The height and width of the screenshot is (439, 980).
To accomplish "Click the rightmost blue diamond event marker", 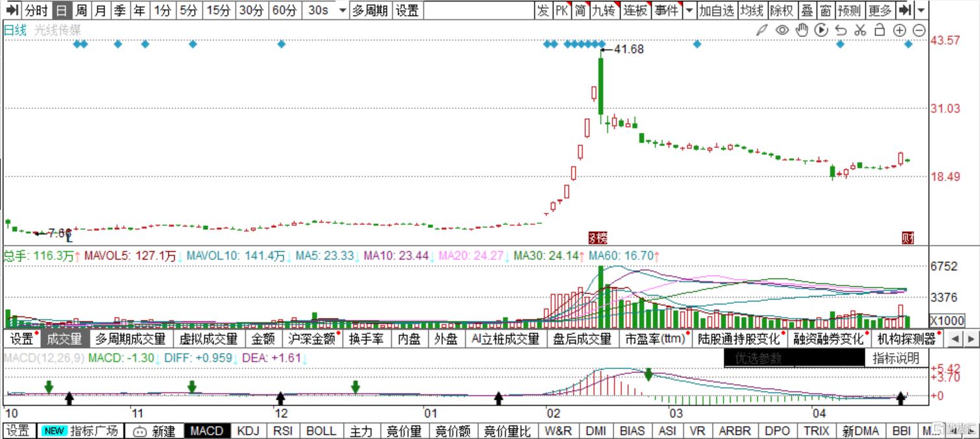I will 909,44.
